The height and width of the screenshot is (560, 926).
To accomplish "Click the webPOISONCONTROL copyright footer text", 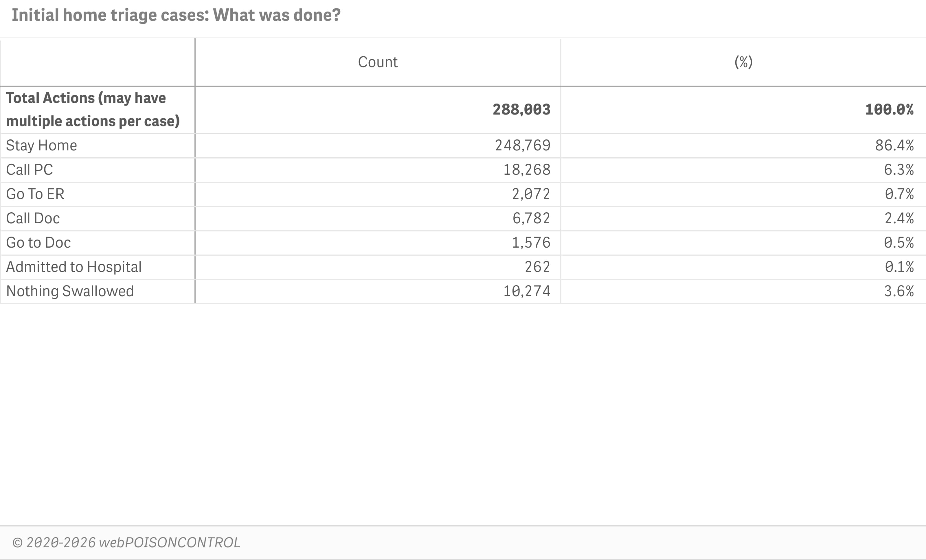I will pyautogui.click(x=126, y=543).
